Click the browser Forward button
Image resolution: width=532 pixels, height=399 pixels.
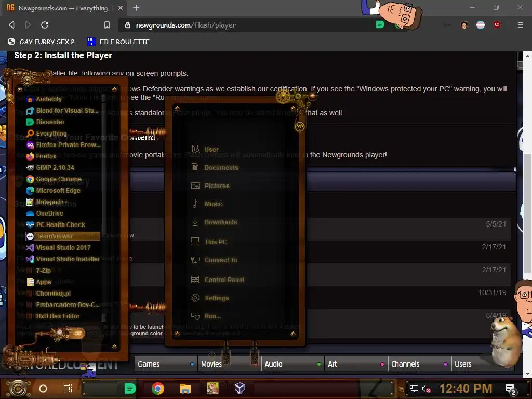[x=28, y=25]
